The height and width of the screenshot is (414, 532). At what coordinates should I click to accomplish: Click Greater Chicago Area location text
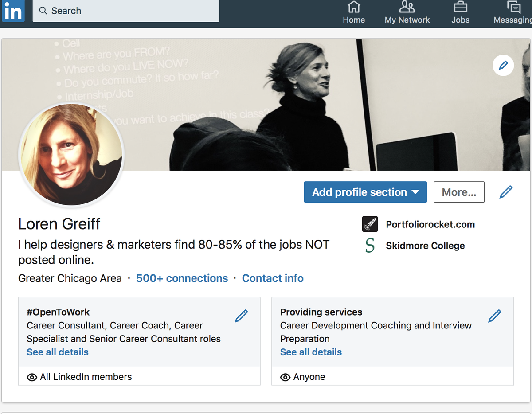70,278
